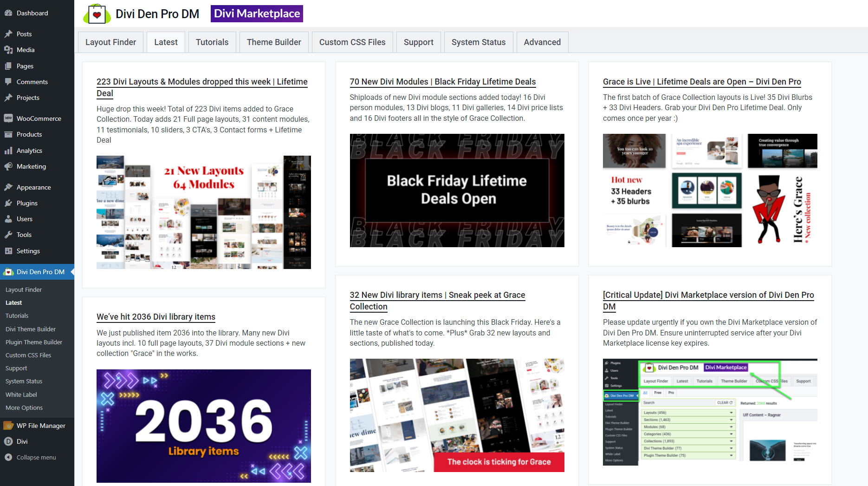
Task: Click the Divi Den Pro DM header logo
Action: coord(97,14)
